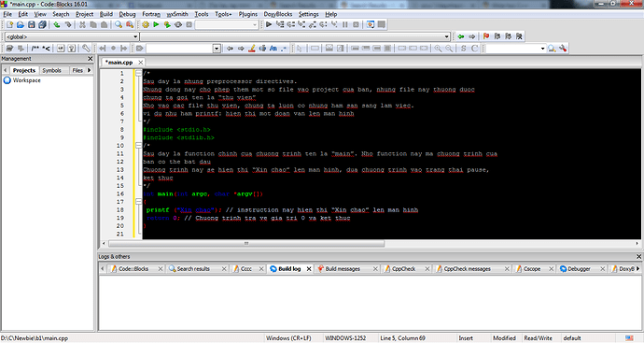Cut selected text
Viewport: 644px width, 343px height.
tap(82, 24)
